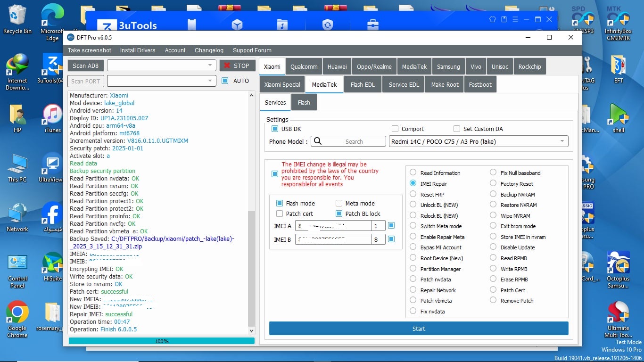The image size is (644, 362).
Task: Click the 100% progress bar
Action: tap(162, 341)
